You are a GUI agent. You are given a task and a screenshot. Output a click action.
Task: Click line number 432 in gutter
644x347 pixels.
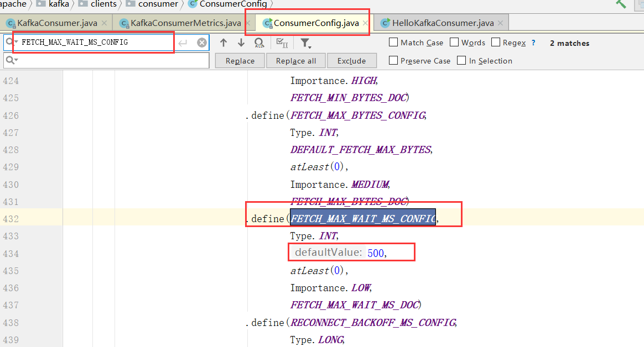coord(11,219)
